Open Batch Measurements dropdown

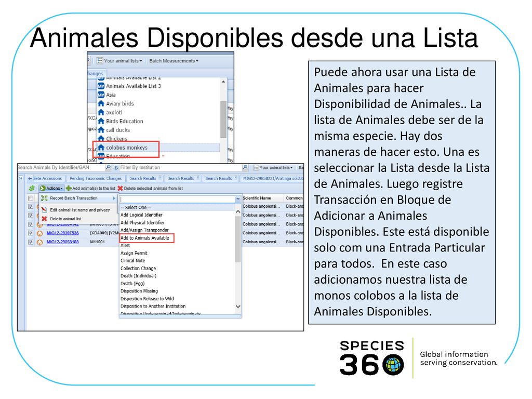pos(174,61)
